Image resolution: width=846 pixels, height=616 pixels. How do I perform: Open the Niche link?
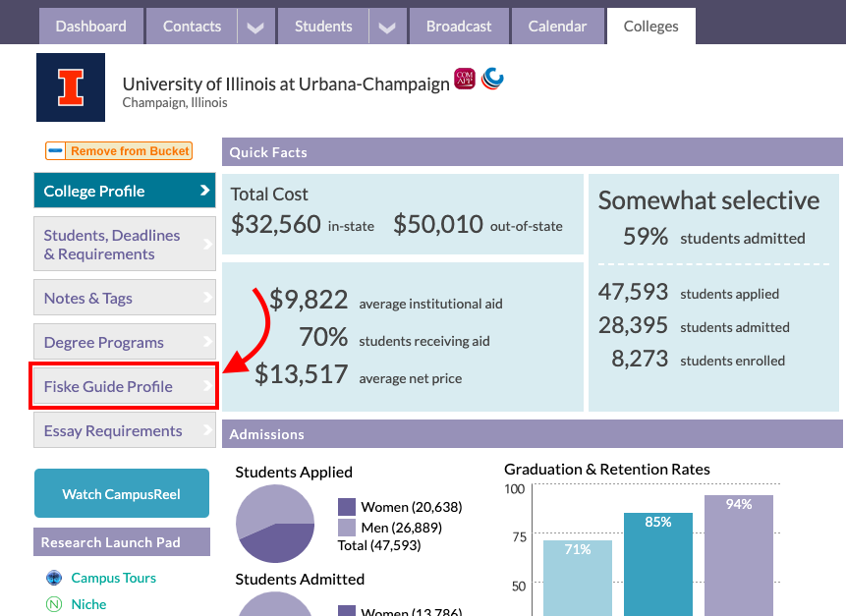[88, 604]
